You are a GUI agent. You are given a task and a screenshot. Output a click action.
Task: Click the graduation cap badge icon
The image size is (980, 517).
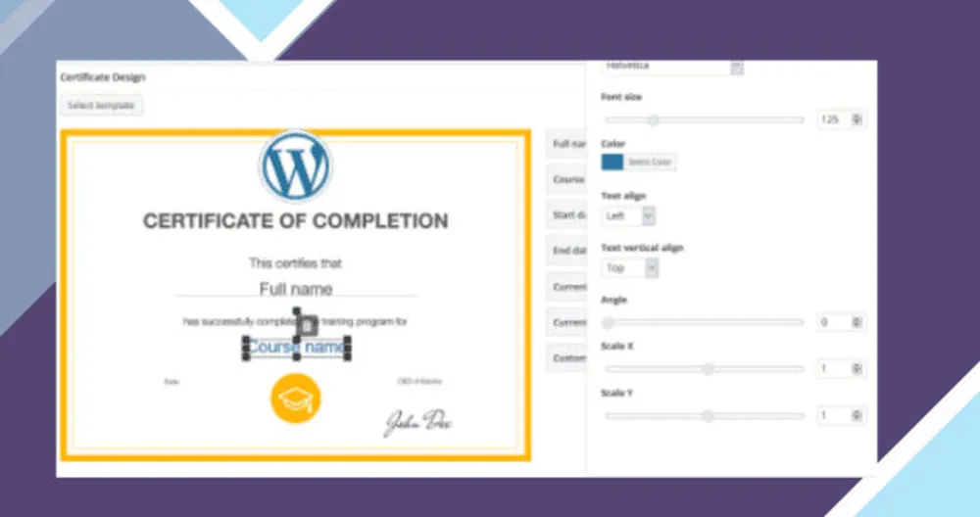[295, 398]
